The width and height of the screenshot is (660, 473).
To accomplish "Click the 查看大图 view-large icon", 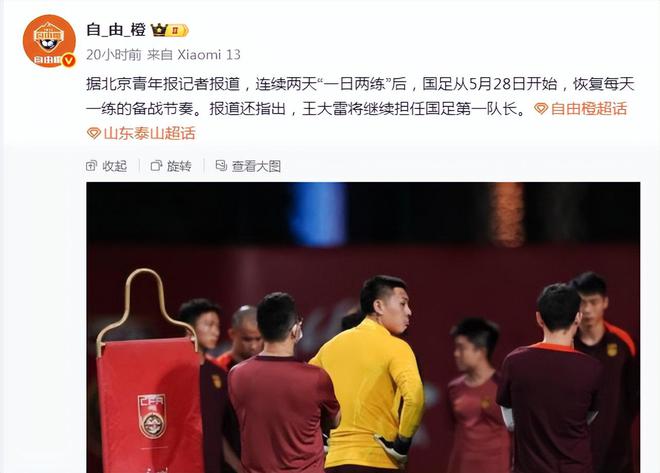I will [221, 166].
